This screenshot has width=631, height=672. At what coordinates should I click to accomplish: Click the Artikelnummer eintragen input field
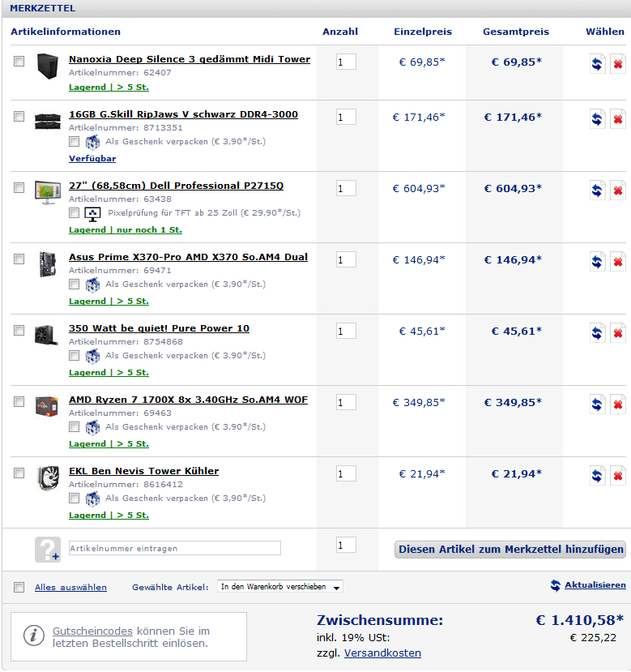click(175, 548)
